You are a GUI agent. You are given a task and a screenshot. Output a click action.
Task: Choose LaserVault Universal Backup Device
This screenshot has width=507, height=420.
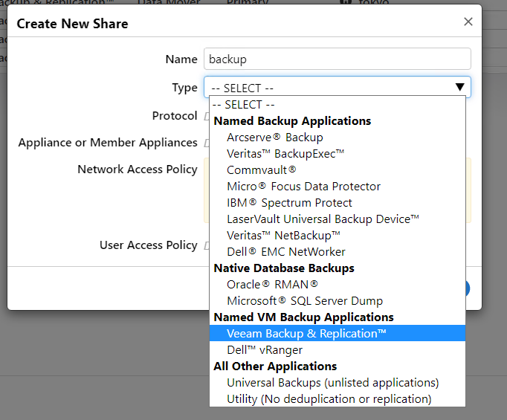click(338, 219)
